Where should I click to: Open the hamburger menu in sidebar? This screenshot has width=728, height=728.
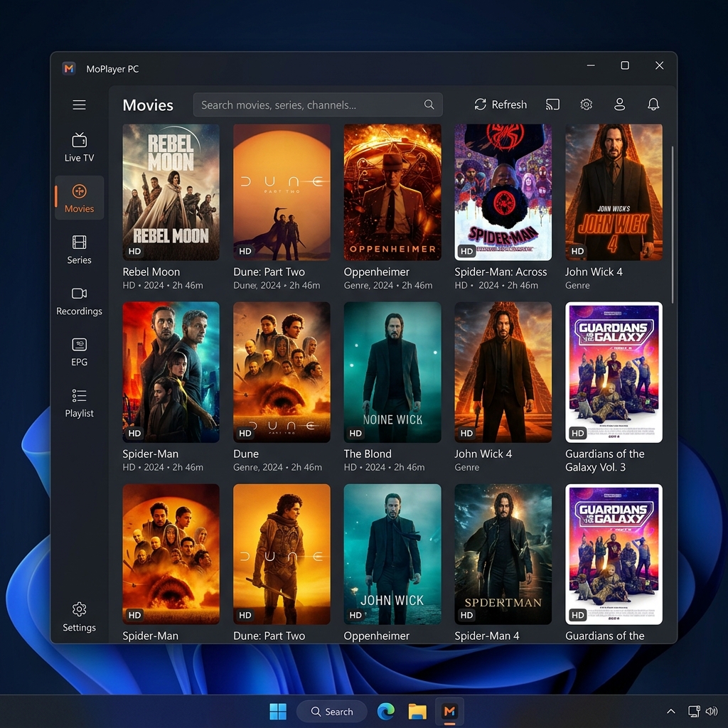pos(79,105)
